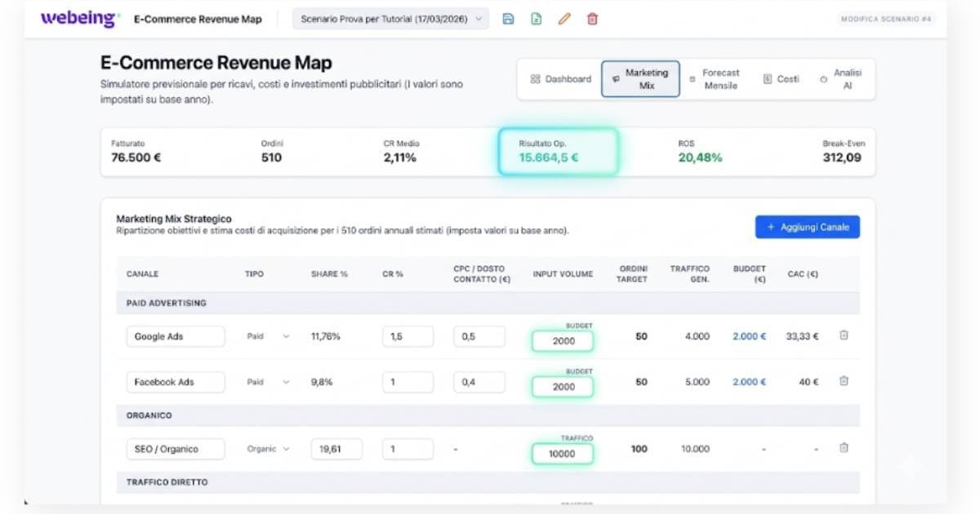The width and height of the screenshot is (980, 514).
Task: Edit the Google Ads CPC field
Action: (x=479, y=336)
